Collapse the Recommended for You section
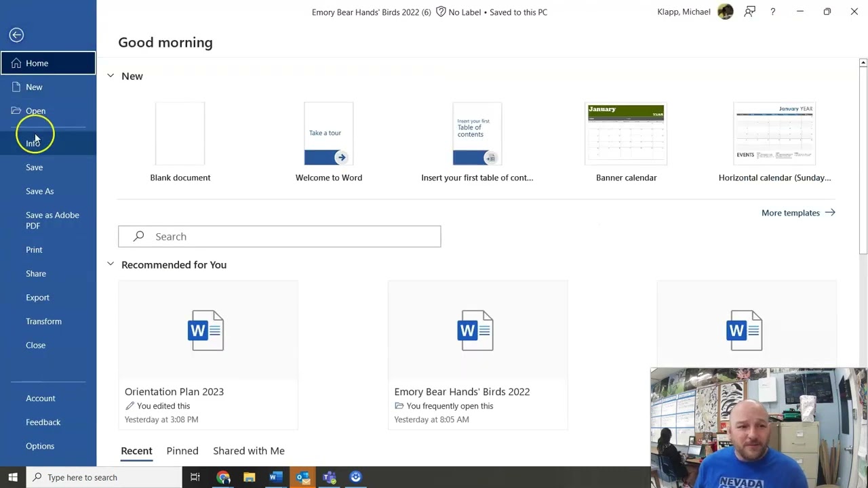This screenshot has height=488, width=868. [x=111, y=264]
